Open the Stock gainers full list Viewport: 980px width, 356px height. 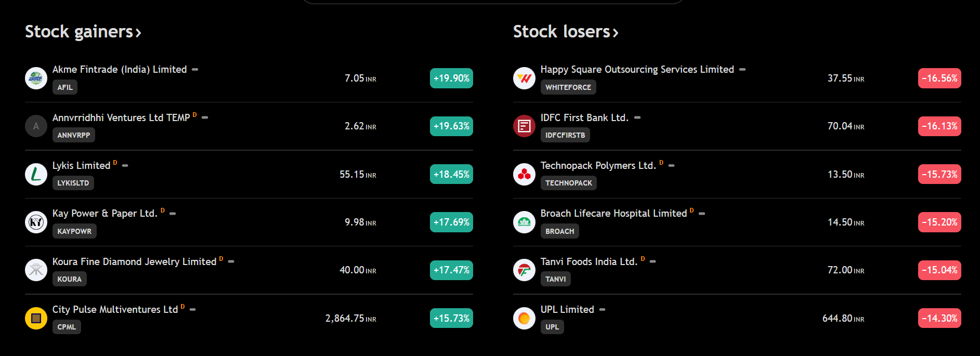coord(83,32)
